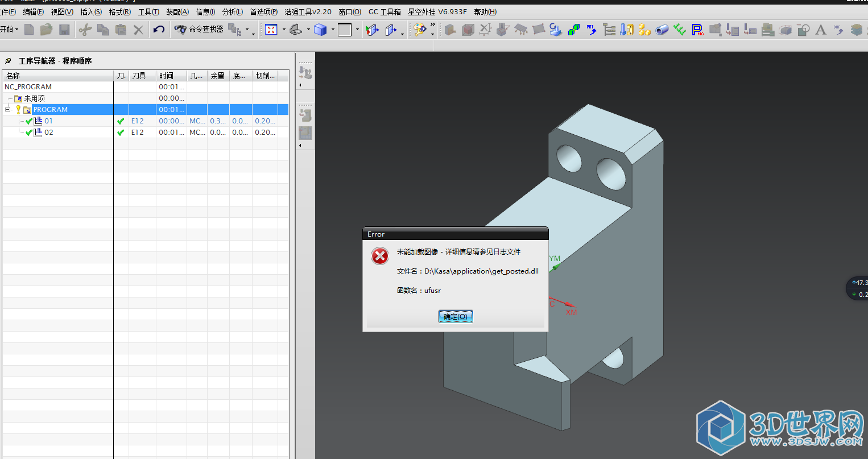Viewport: 868px width, 459px height.
Task: Expand toolbar overflow chevron beside wizard icon
Action: 432,25
